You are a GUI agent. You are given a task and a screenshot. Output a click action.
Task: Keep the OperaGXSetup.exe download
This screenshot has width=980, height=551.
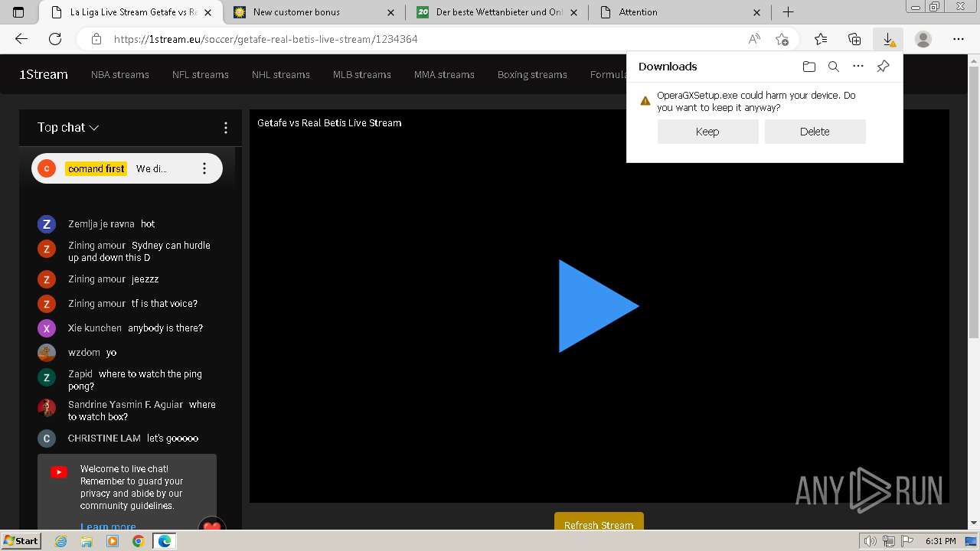707,132
